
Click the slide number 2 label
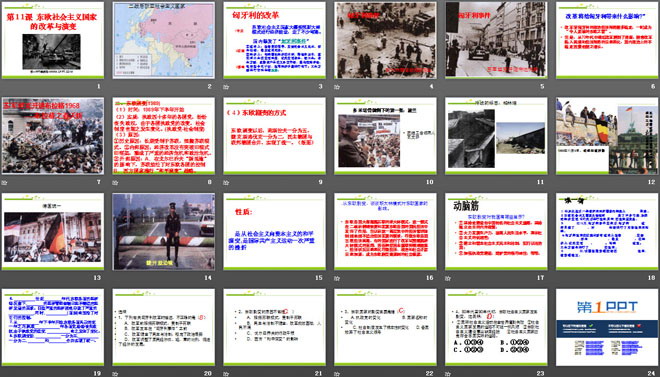coord(210,87)
